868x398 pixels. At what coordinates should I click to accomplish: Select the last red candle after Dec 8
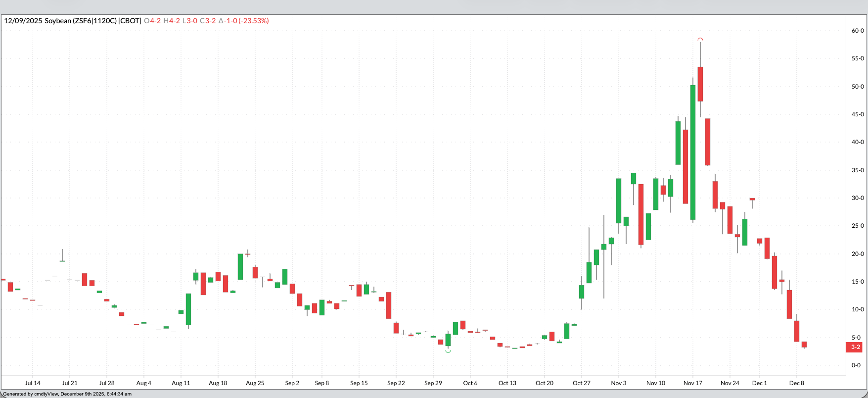pyautogui.click(x=804, y=344)
